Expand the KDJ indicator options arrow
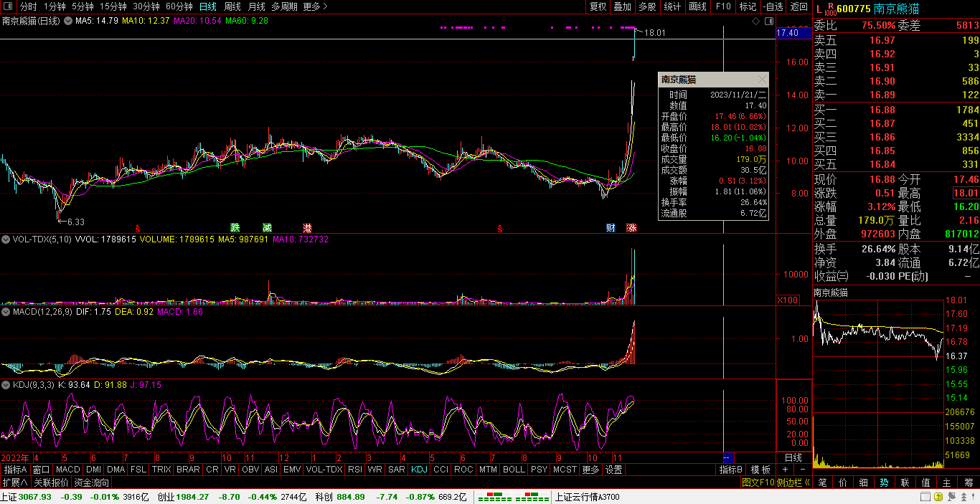Screen dimensions: 980x504 (6, 385)
